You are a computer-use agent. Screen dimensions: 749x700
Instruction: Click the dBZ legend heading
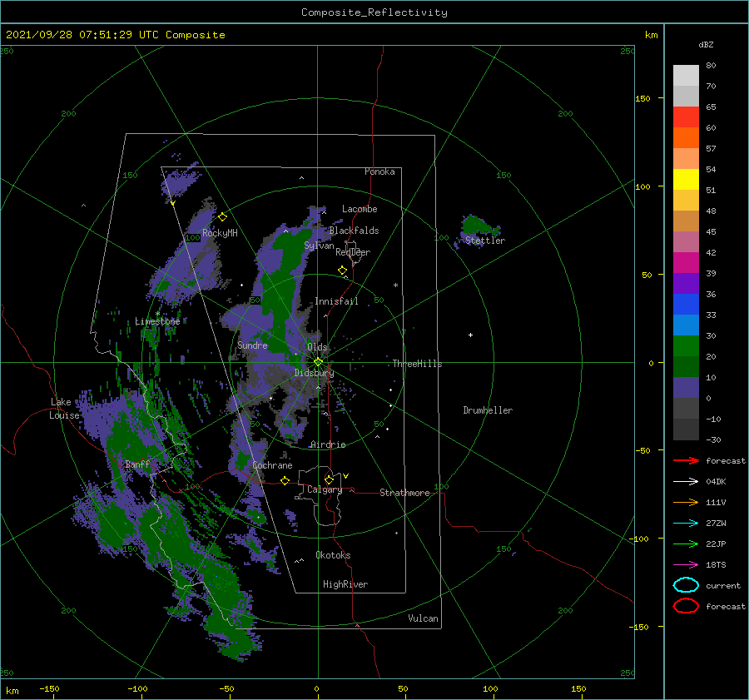coord(706,44)
